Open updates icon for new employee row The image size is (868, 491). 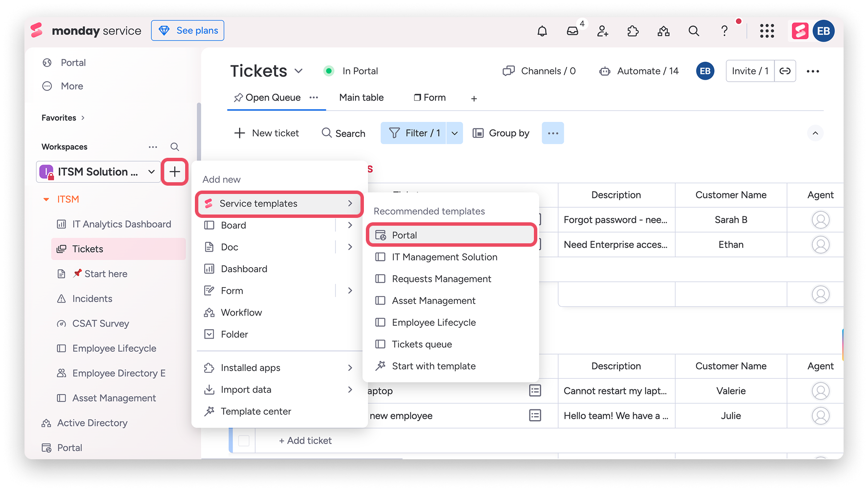coord(535,415)
